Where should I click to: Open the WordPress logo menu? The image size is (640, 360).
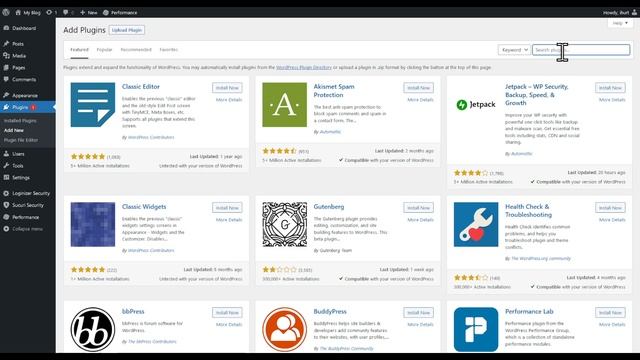pos(6,12)
